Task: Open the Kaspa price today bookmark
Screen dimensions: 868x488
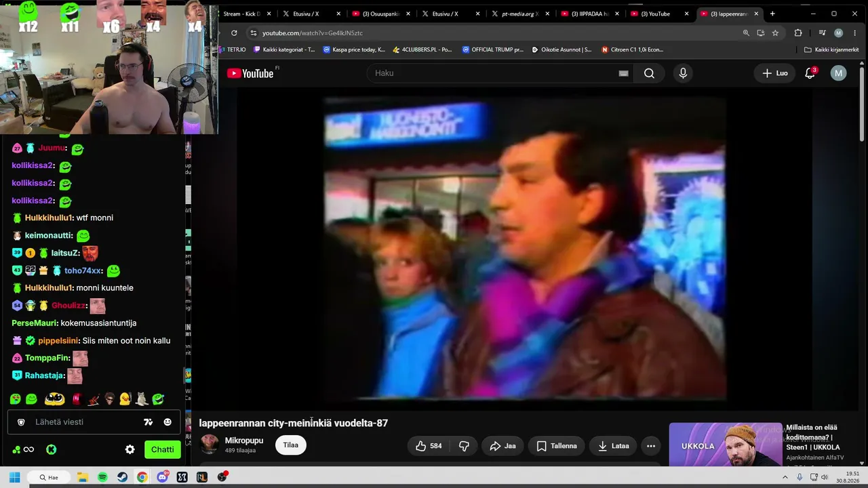Action: pos(354,49)
